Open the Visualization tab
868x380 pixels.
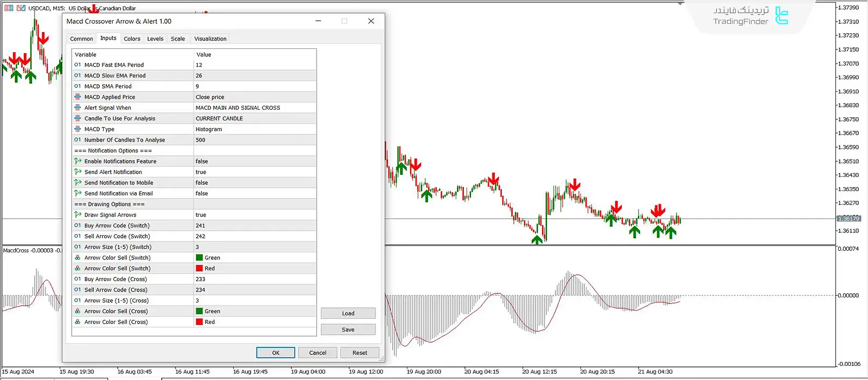point(210,39)
